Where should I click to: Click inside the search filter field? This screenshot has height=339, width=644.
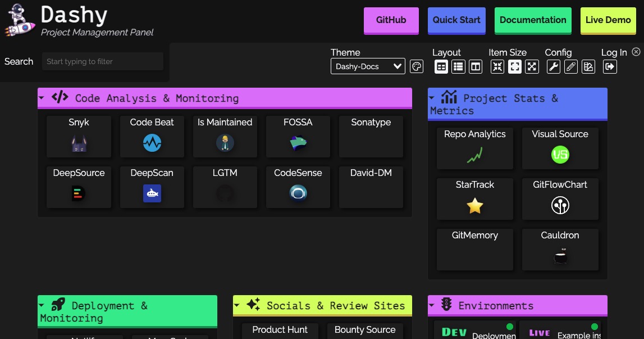pos(102,61)
